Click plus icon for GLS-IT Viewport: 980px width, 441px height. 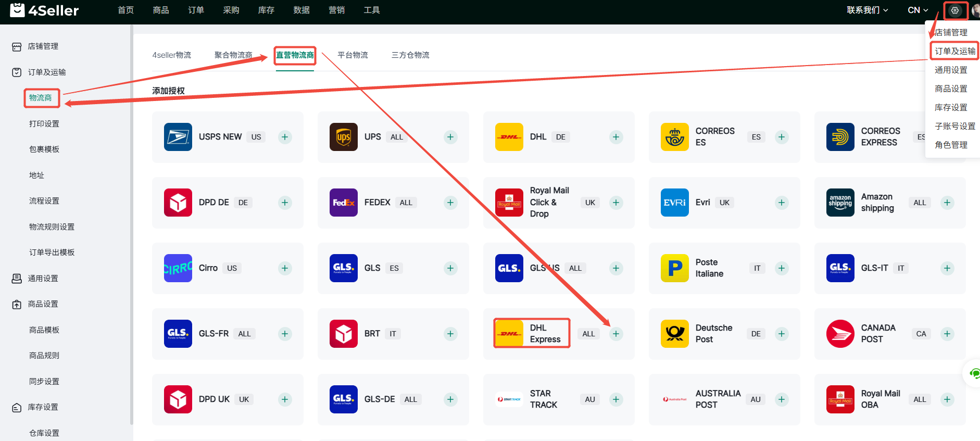point(947,268)
